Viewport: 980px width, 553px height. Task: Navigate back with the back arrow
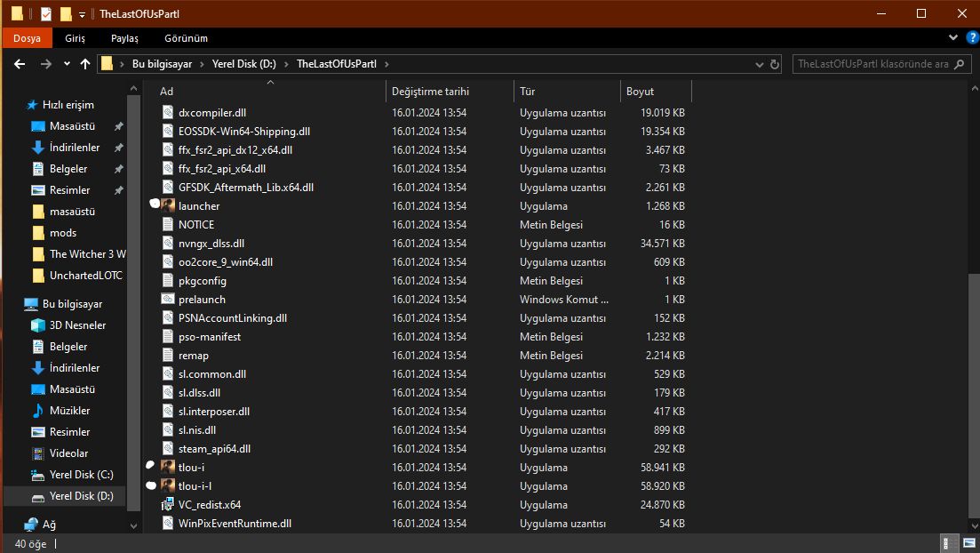point(20,64)
